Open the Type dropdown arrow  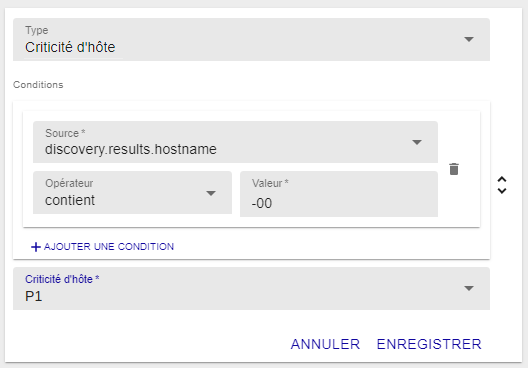[469, 39]
